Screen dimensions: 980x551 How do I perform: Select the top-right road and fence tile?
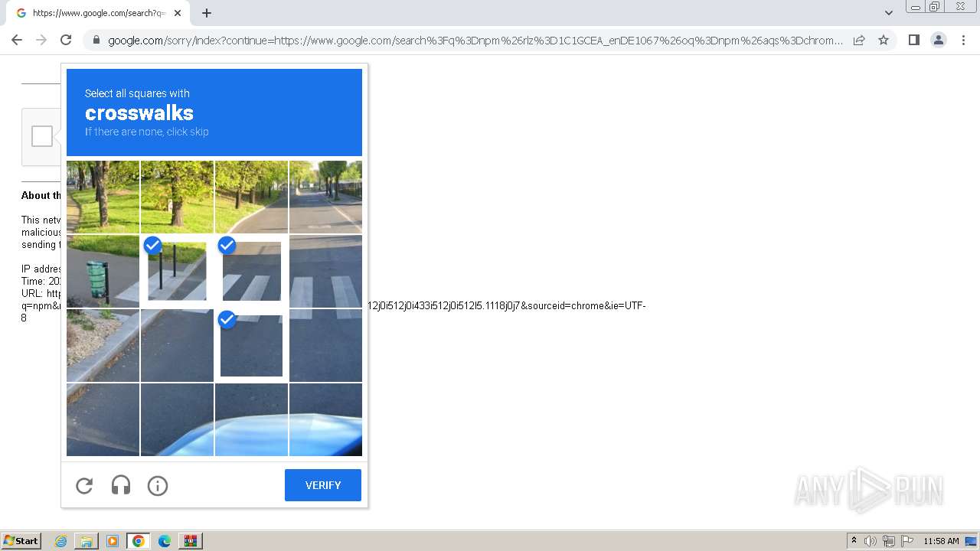325,197
